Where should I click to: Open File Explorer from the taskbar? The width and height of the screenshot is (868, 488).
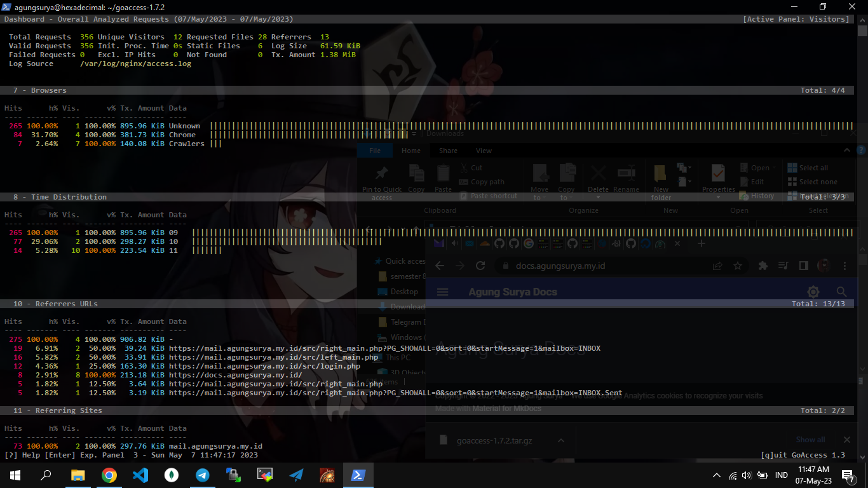[x=78, y=475]
